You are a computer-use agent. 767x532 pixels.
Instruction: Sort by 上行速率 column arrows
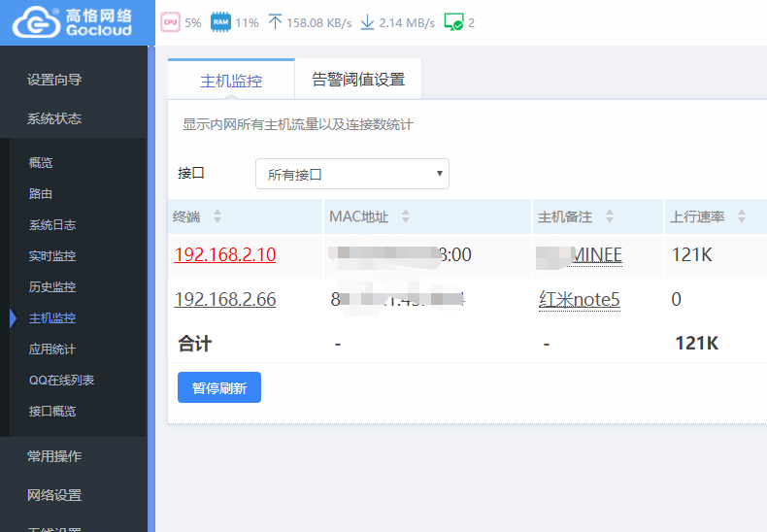coord(742,216)
